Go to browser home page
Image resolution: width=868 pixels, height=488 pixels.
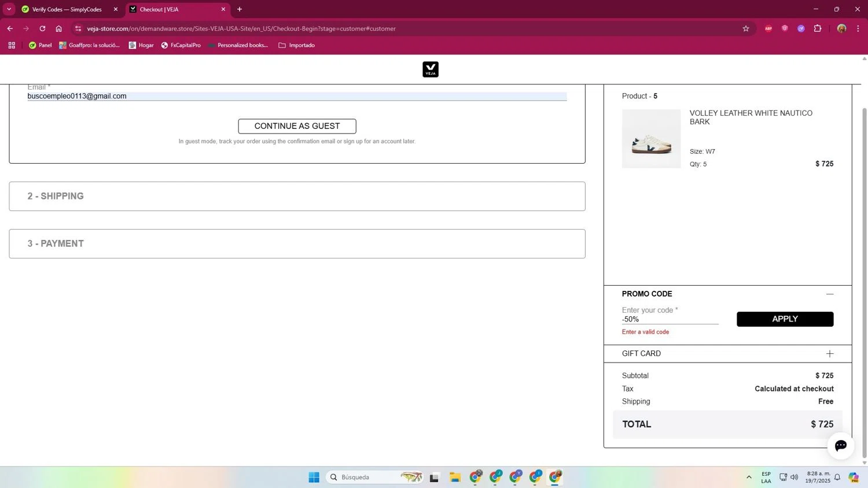pyautogui.click(x=58, y=28)
